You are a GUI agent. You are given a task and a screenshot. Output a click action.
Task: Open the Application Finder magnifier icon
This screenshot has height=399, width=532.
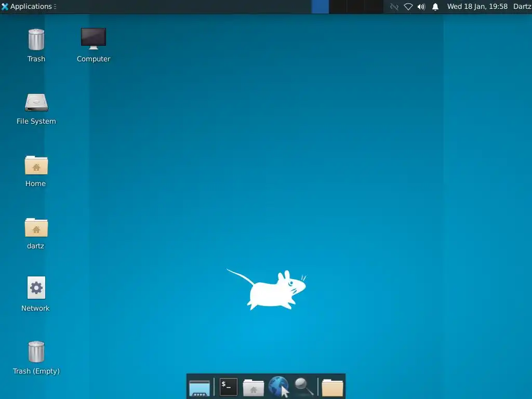coord(304,387)
